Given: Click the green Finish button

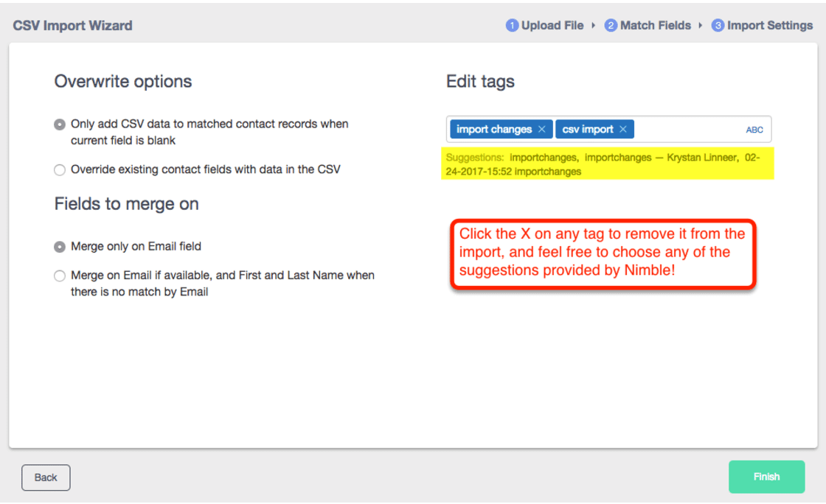Looking at the screenshot, I should click(766, 477).
